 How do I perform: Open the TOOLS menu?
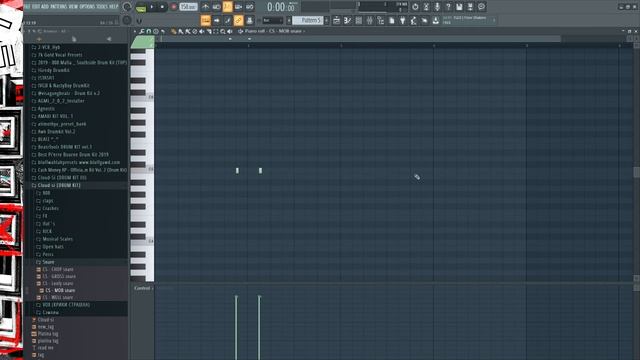coord(102,7)
